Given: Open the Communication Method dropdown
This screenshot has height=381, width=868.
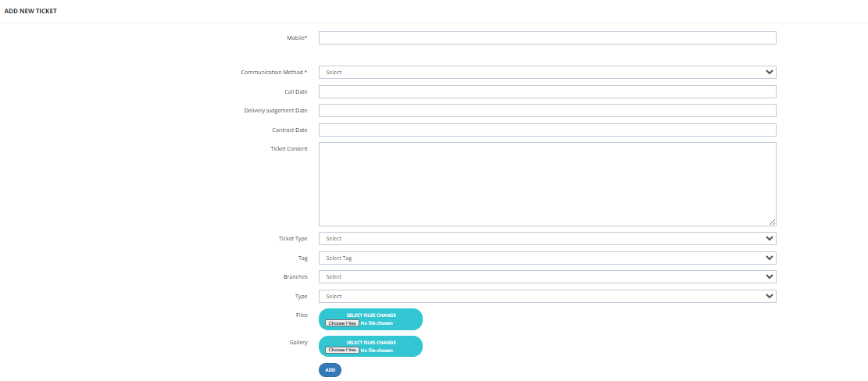Looking at the screenshot, I should [548, 73].
